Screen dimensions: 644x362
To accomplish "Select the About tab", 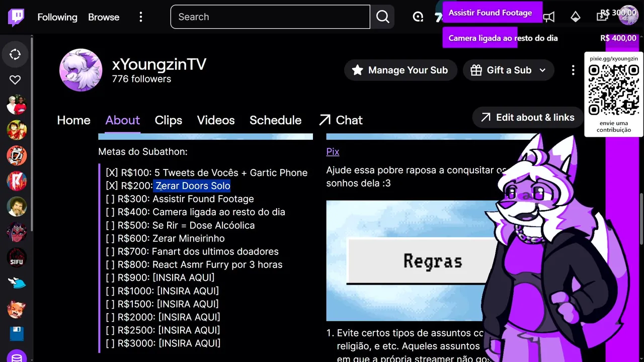I will point(122,120).
